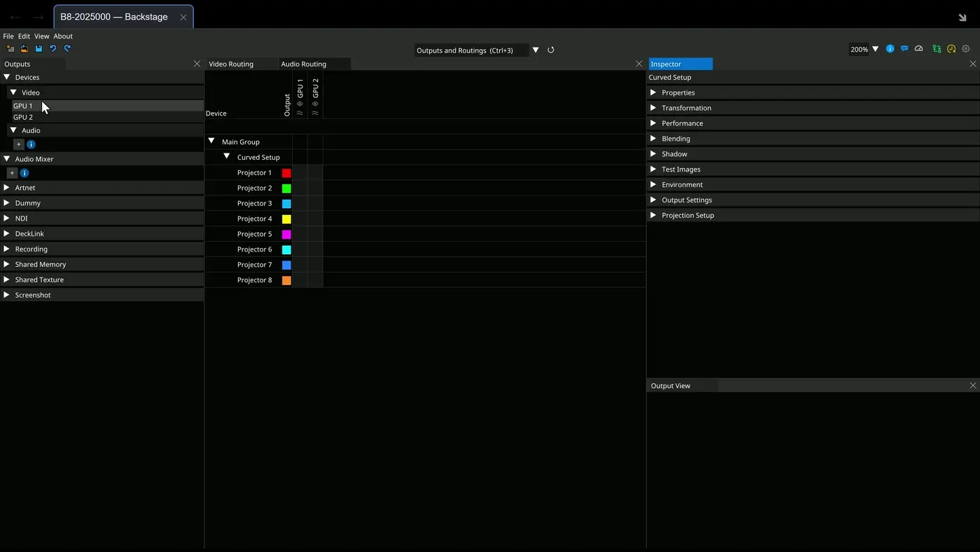Viewport: 980px width, 552px height.
Task: Click the diagonal arrow icon at top-right corner
Action: (x=962, y=18)
